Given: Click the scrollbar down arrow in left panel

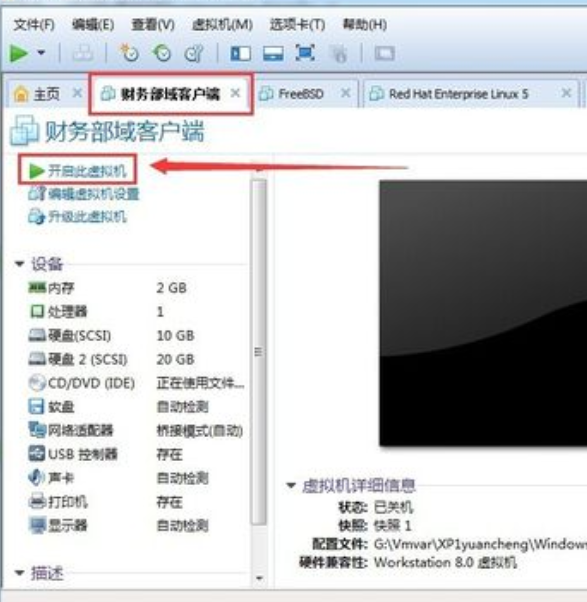Looking at the screenshot, I should pyautogui.click(x=259, y=578).
